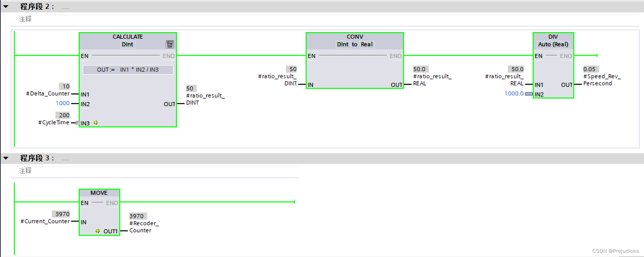Select the CONV block title
This screenshot has height=257, width=644.
(355, 37)
